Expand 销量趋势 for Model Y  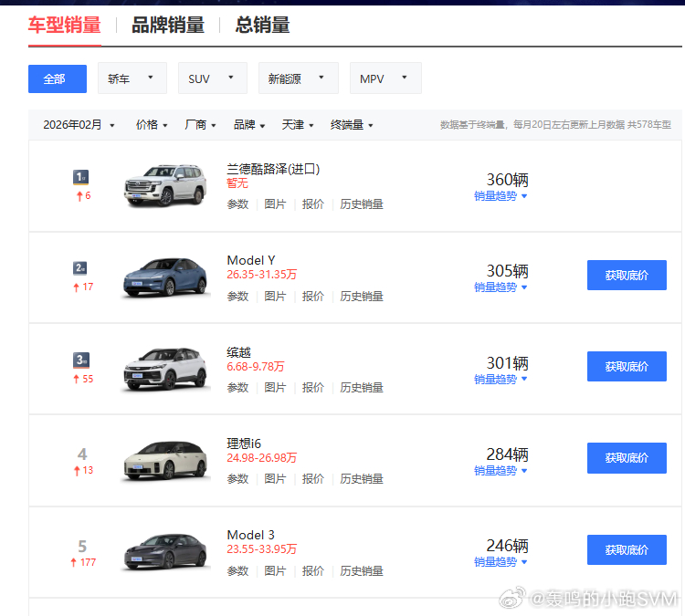(501, 287)
